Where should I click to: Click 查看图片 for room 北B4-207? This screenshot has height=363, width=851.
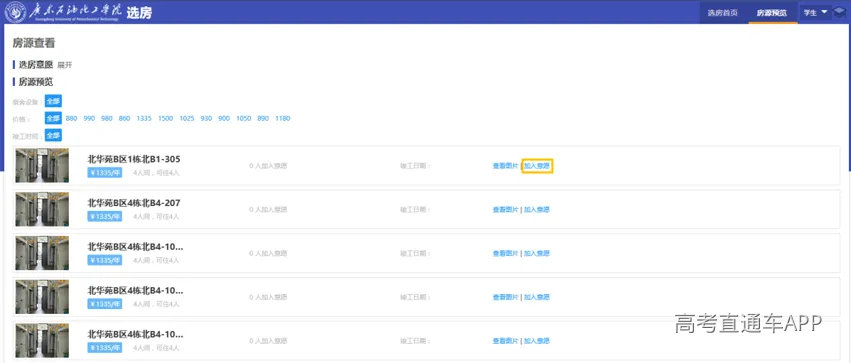coord(505,209)
